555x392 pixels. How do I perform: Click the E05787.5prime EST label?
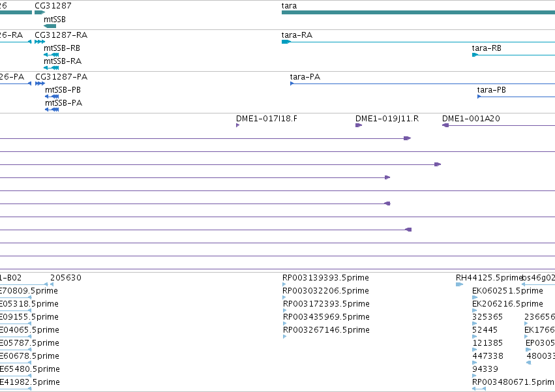point(29,343)
